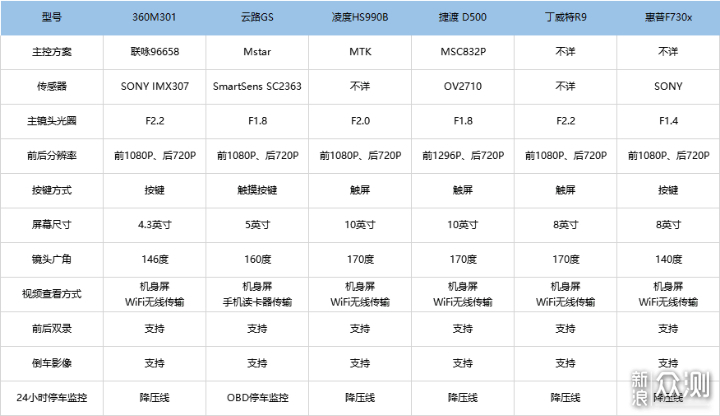Viewport: 720px width, 416px height.
Task: Click the 型号 header cell
Action: [51, 17]
